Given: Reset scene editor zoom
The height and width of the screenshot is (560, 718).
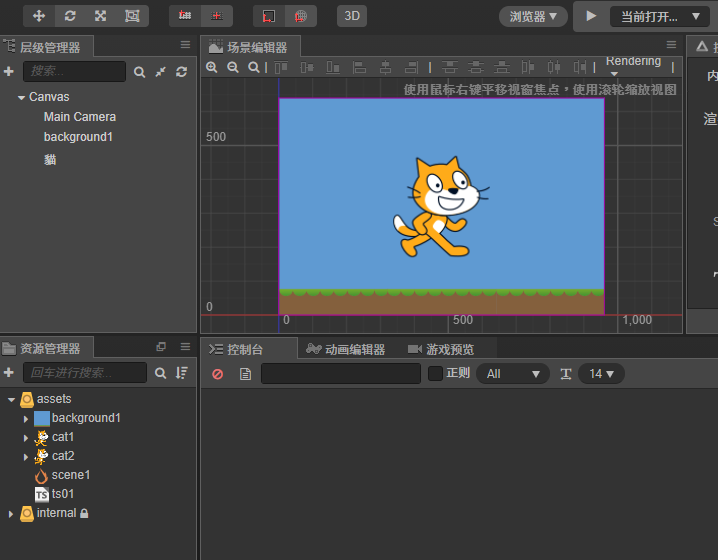Looking at the screenshot, I should (x=254, y=68).
